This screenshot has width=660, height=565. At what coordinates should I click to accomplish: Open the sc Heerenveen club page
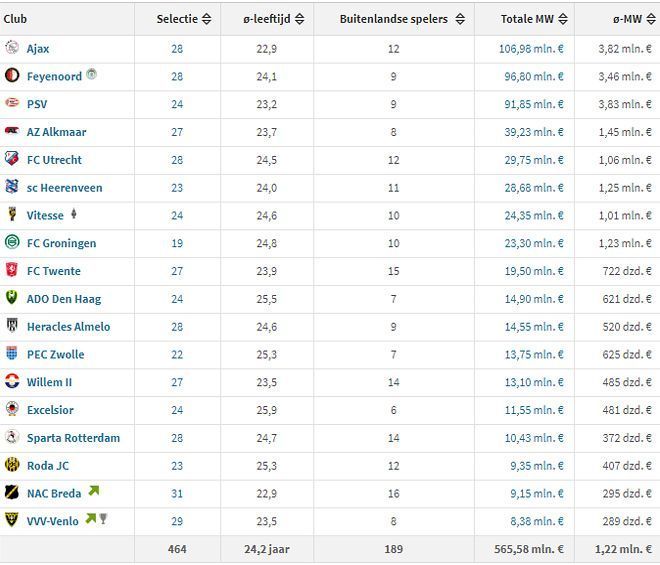pyautogui.click(x=64, y=188)
